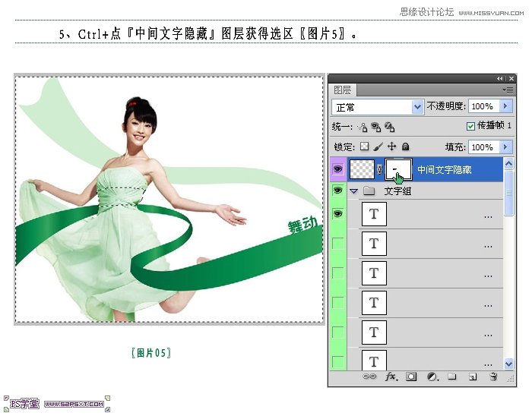Viewport: 532px width, 416px height.
Task: Show the sixth text layer visibility box
Action: [x=338, y=361]
